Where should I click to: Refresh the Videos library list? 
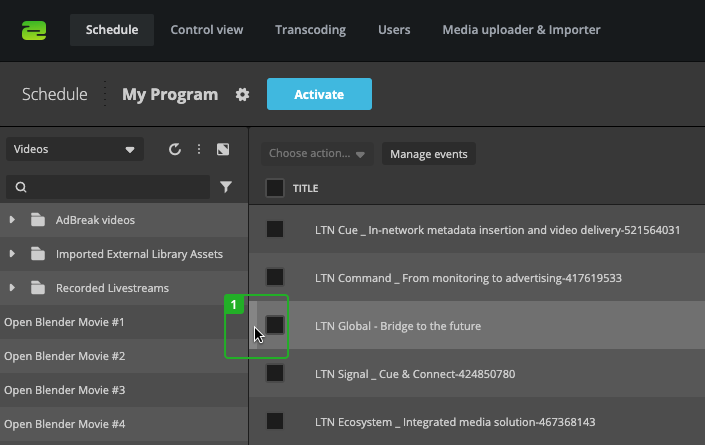(x=175, y=150)
